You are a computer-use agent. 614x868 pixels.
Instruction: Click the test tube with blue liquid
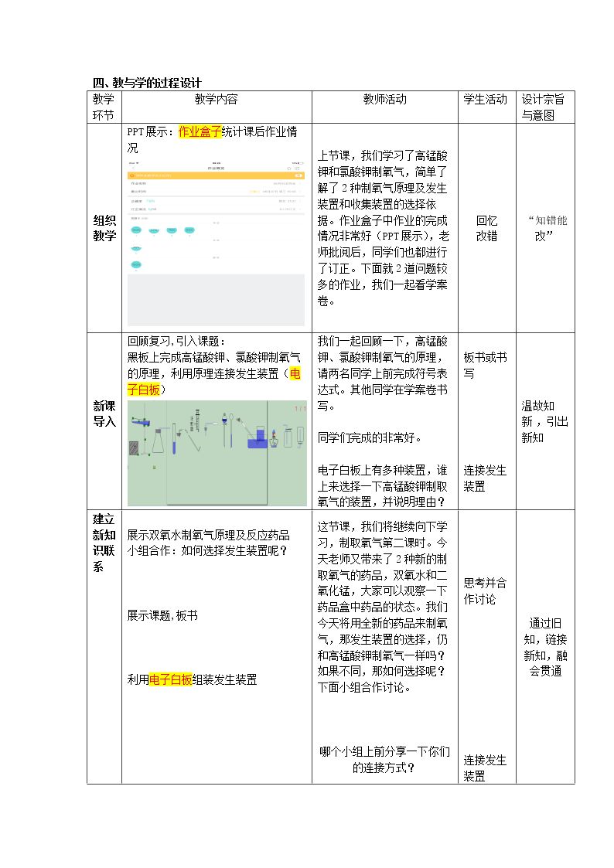174,438
